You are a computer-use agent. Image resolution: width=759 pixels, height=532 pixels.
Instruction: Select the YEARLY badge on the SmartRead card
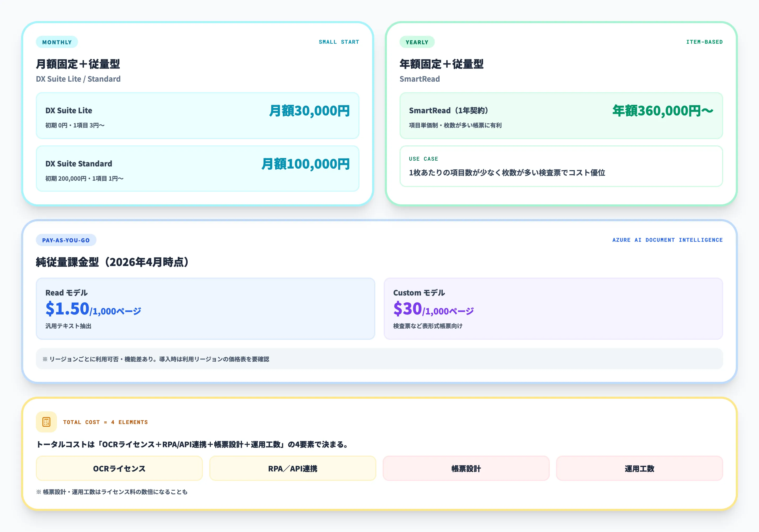pos(417,42)
